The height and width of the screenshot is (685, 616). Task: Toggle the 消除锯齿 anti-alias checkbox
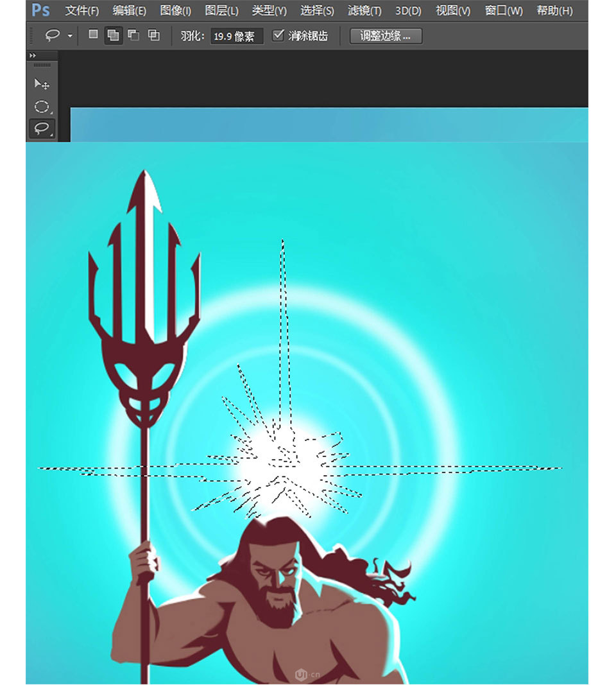[278, 35]
